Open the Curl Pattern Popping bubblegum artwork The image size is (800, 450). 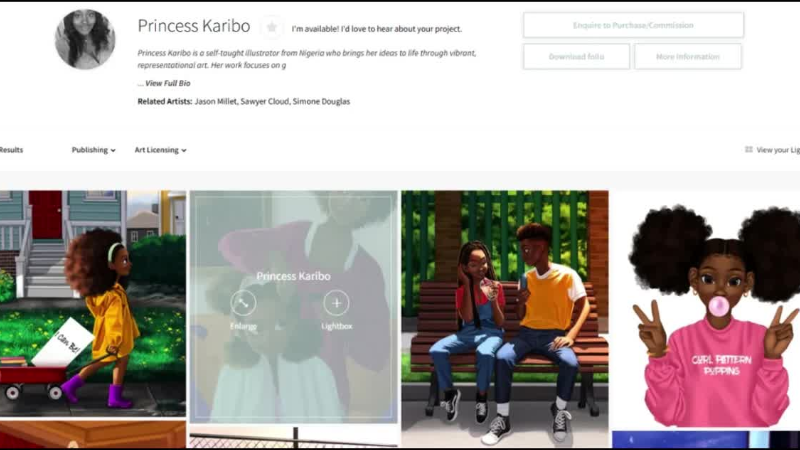tap(705, 310)
